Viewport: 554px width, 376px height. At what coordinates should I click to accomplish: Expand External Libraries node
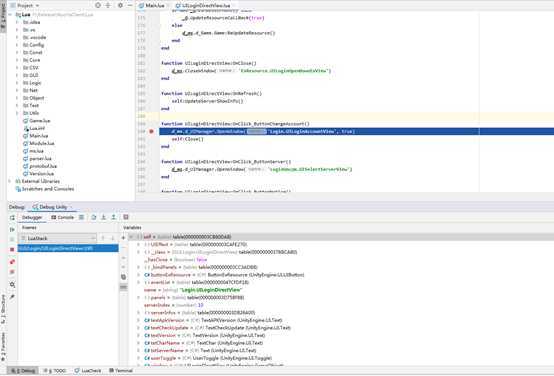point(10,181)
